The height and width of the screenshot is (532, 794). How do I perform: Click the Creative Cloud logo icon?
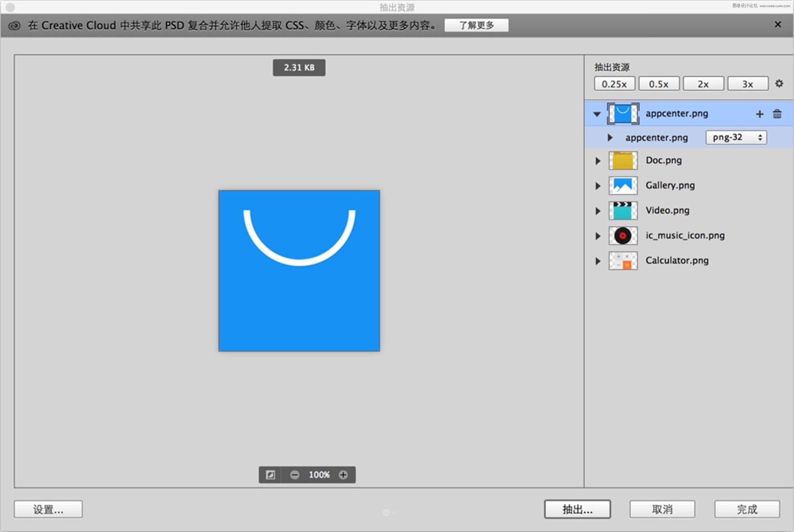click(14, 26)
